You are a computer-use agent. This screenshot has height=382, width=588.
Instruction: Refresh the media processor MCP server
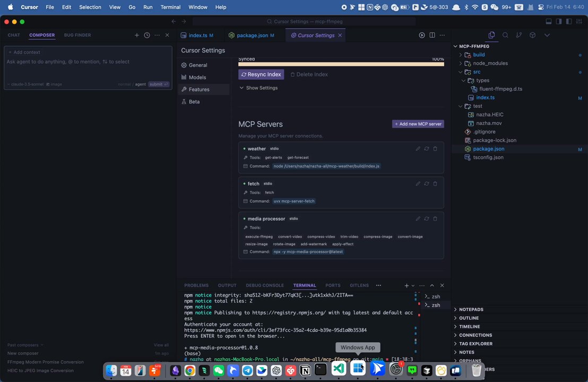[426, 219]
